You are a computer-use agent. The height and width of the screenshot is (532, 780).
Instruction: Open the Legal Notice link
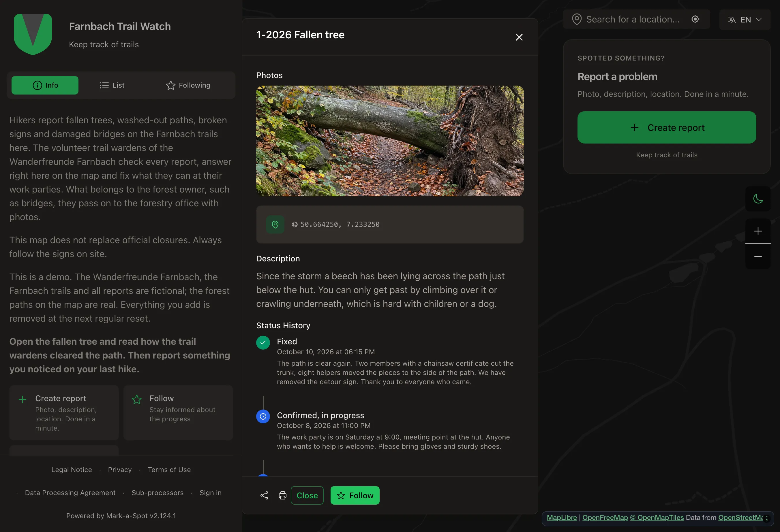point(72,470)
